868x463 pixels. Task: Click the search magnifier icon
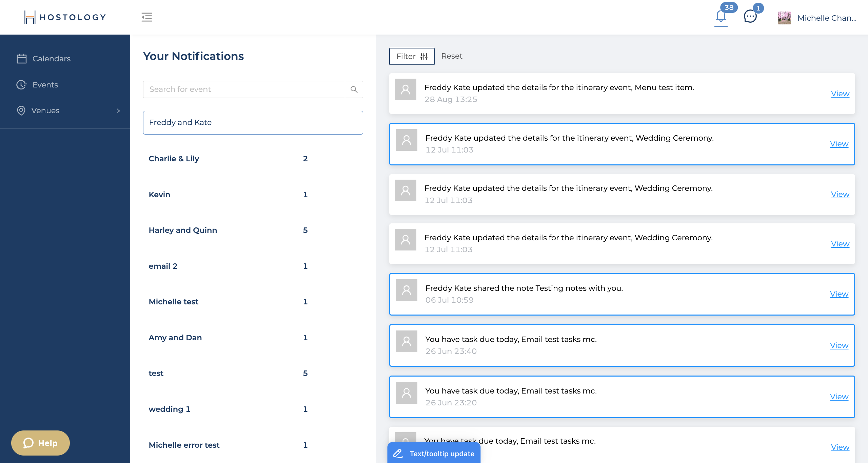[354, 89]
